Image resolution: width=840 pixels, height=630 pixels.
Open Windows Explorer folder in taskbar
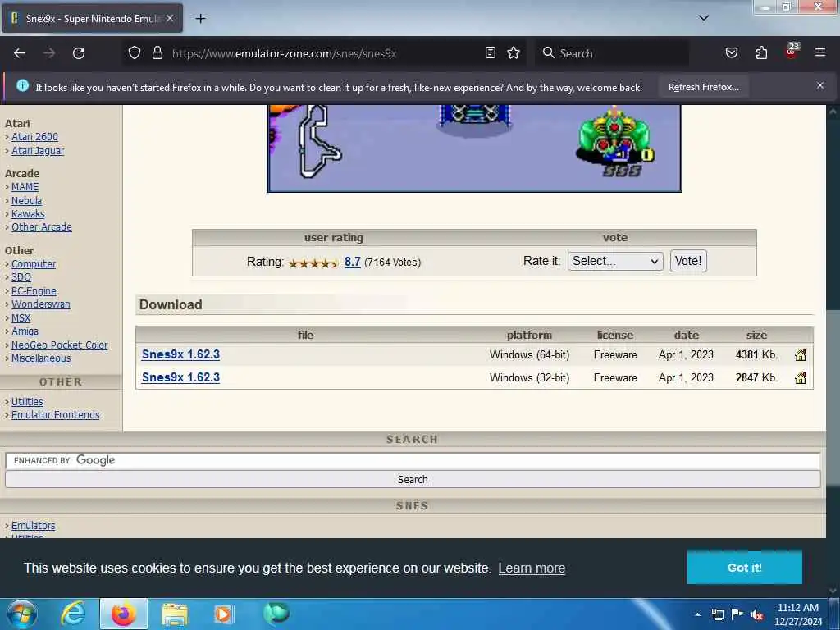pos(175,614)
